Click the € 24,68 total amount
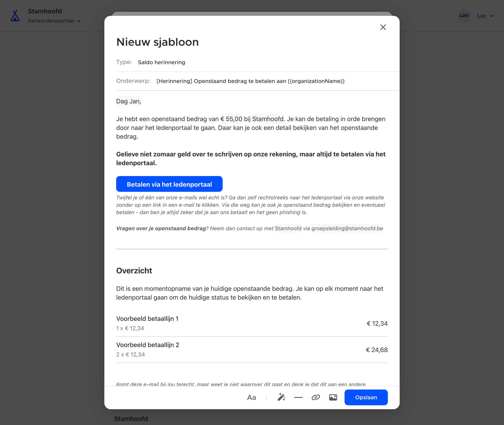The width and height of the screenshot is (504, 425). (377, 350)
